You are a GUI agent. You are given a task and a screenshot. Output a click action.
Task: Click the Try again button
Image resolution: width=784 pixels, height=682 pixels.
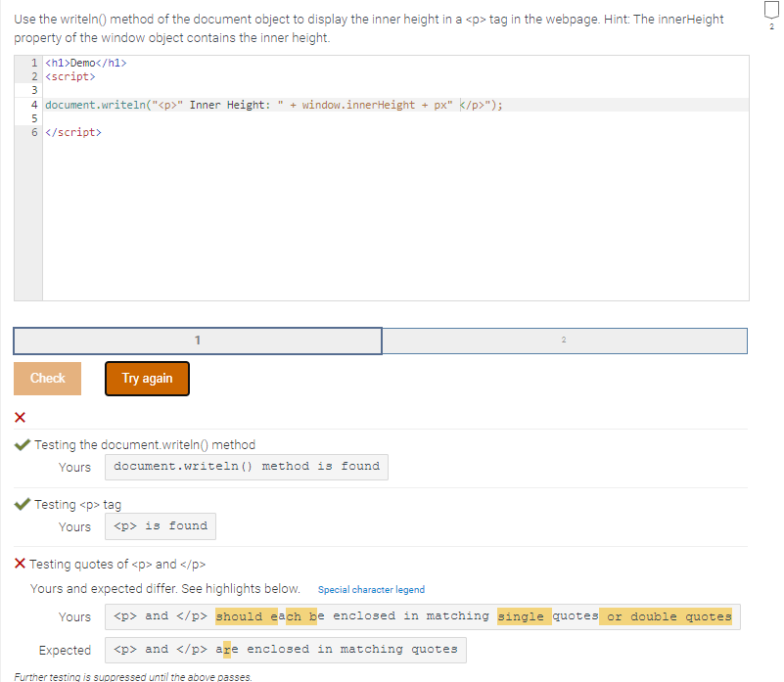pos(147,379)
